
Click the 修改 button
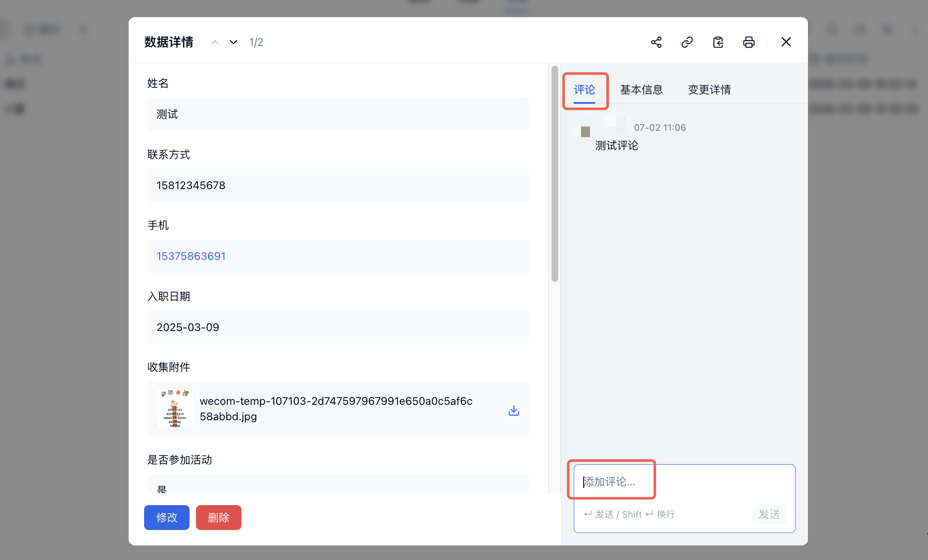tap(167, 518)
